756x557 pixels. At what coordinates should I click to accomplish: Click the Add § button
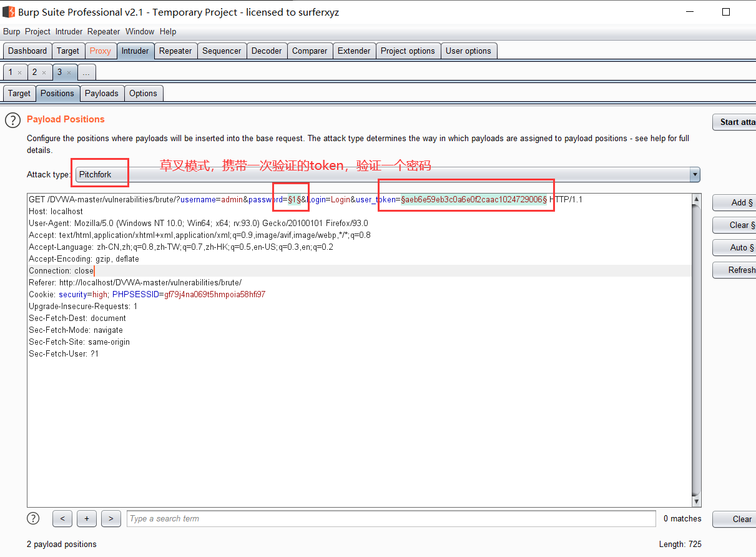[734, 202]
